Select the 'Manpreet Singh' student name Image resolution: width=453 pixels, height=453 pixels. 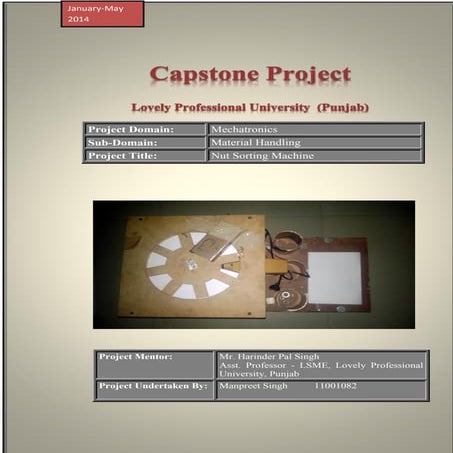[253, 386]
